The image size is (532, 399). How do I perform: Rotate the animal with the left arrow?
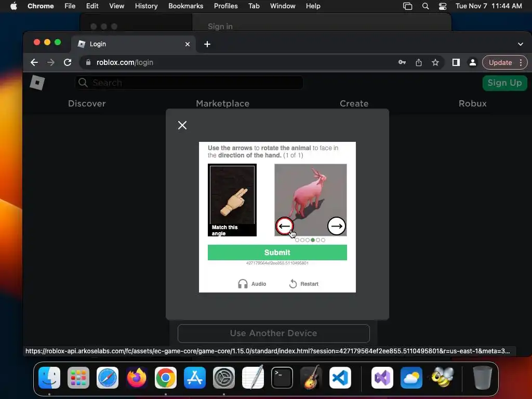[284, 226]
